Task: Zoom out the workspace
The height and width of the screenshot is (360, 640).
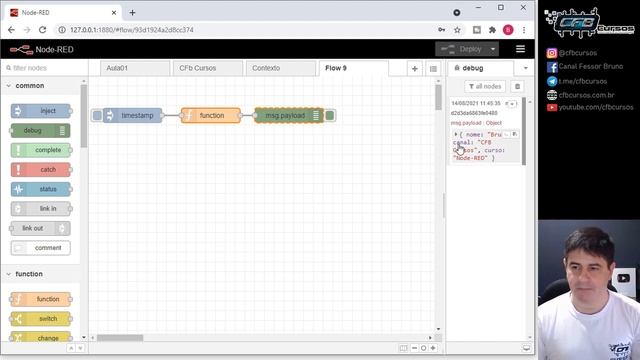Action: 414,348
